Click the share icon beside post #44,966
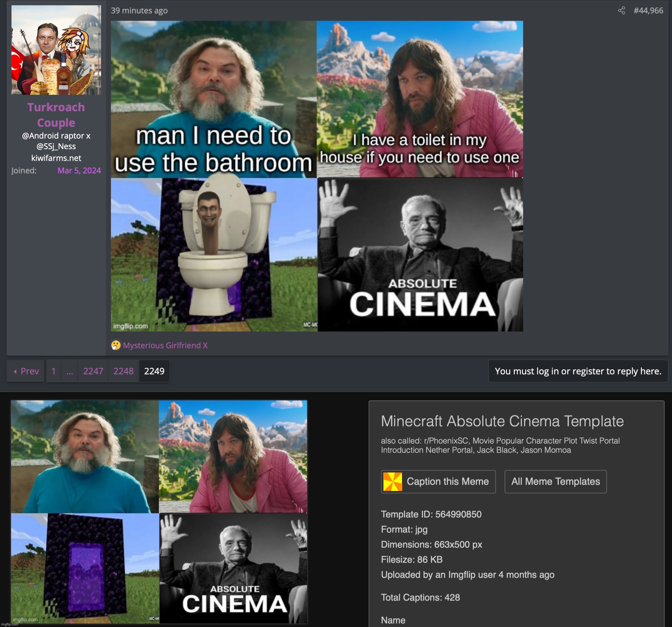Screen dimensions: 672x627 point(621,10)
